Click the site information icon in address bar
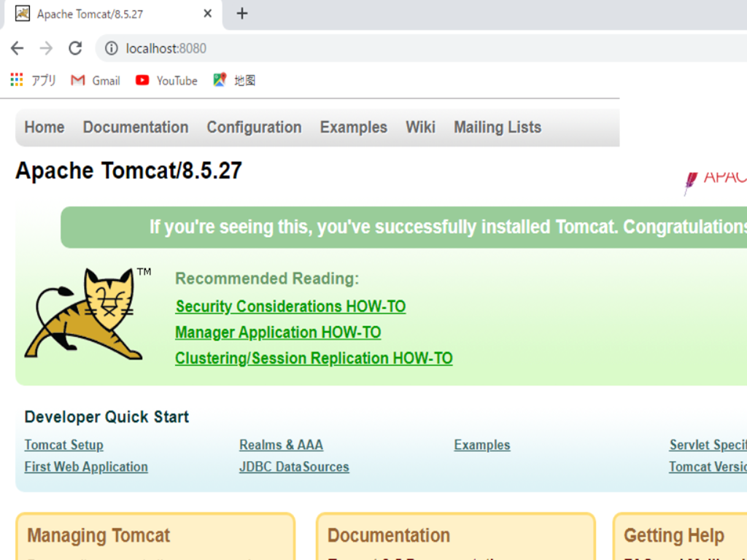This screenshot has width=747, height=560. (110, 48)
